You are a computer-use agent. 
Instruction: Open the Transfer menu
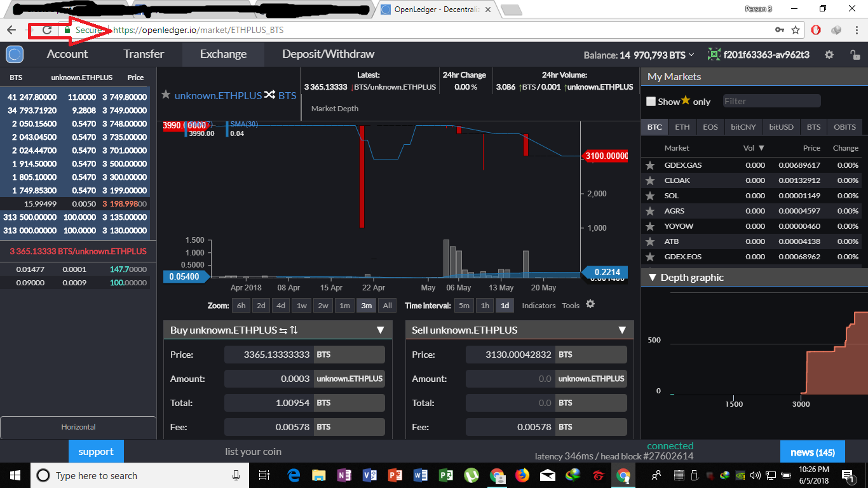pyautogui.click(x=144, y=54)
